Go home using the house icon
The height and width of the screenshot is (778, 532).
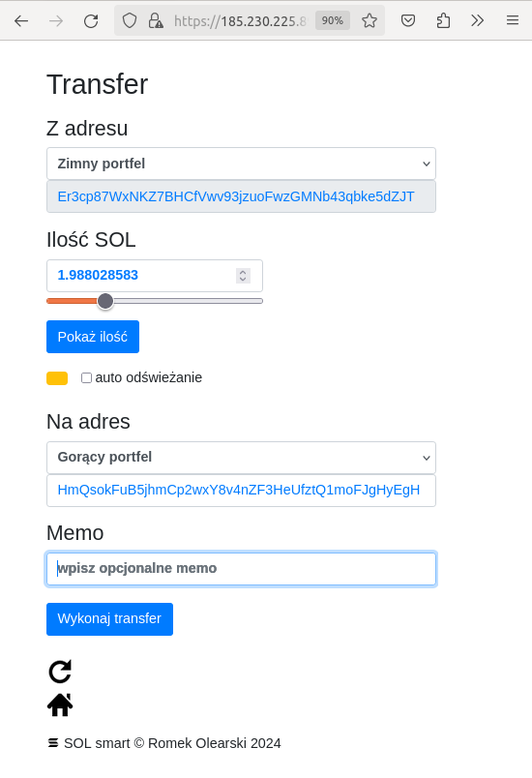click(60, 704)
